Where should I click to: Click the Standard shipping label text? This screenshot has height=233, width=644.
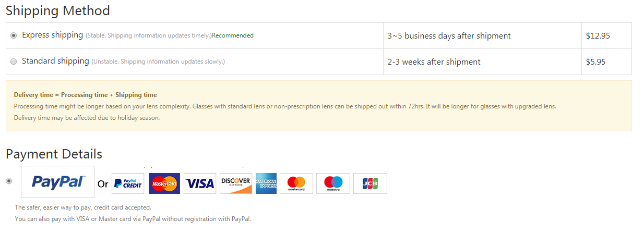pyautogui.click(x=55, y=61)
